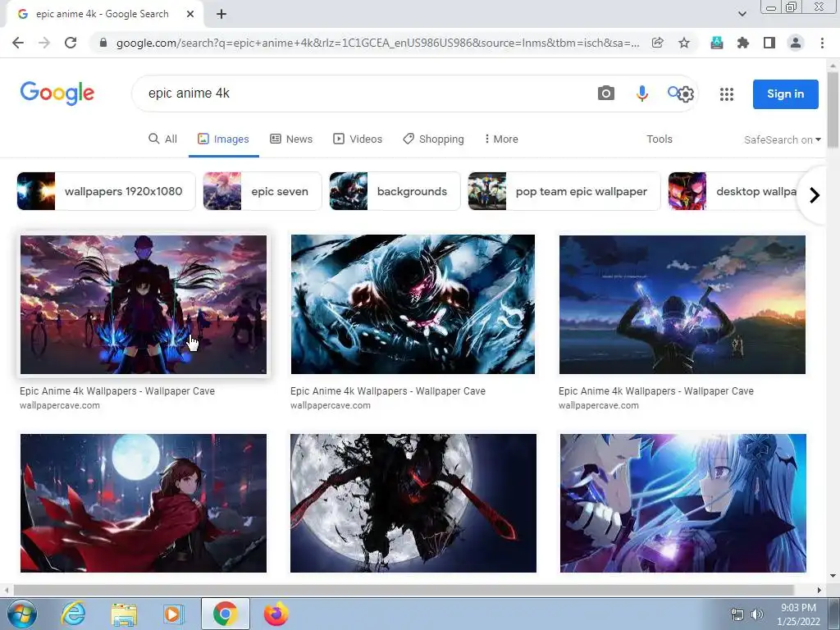Search by image using camera icon
This screenshot has height=630, width=840.
(606, 94)
